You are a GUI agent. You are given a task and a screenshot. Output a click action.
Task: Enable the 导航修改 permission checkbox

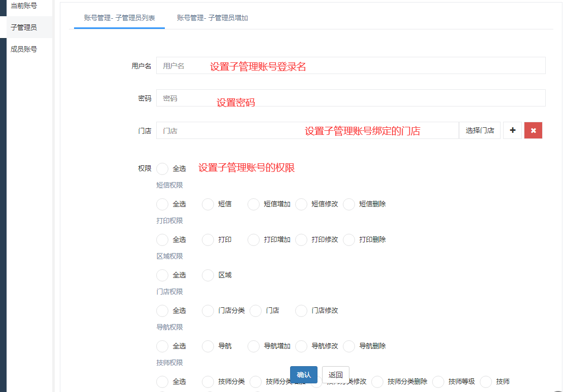(x=301, y=346)
